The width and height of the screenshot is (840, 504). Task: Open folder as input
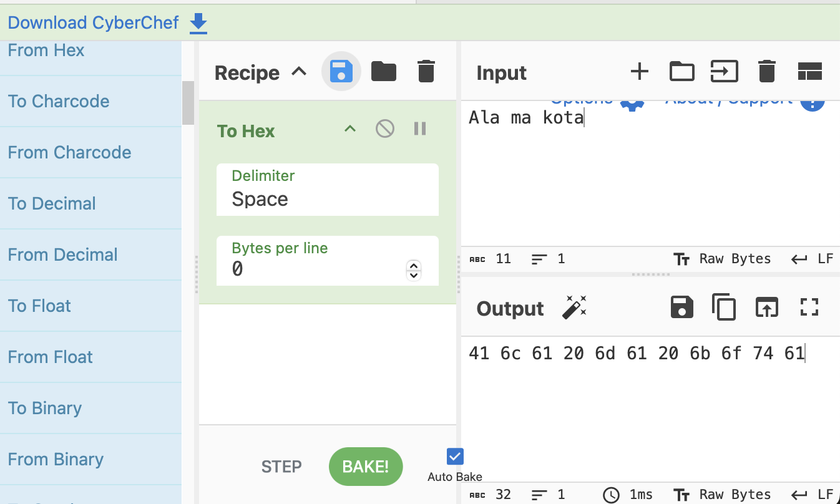(x=681, y=72)
